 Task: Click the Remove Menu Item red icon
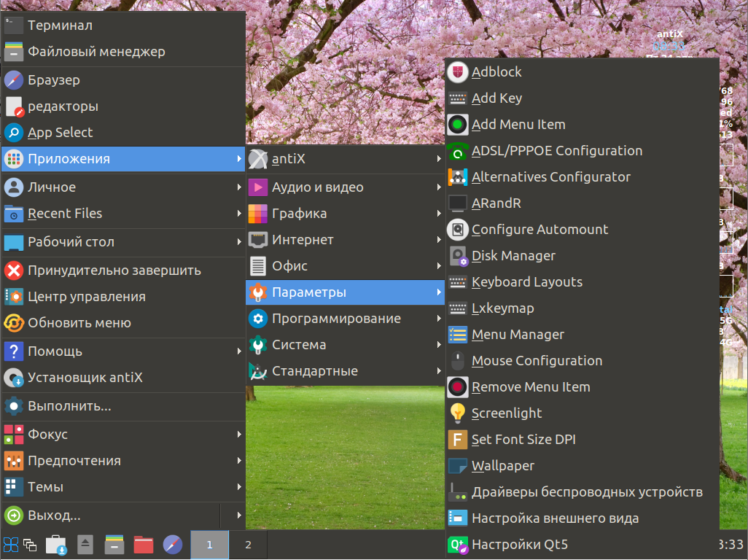458,387
